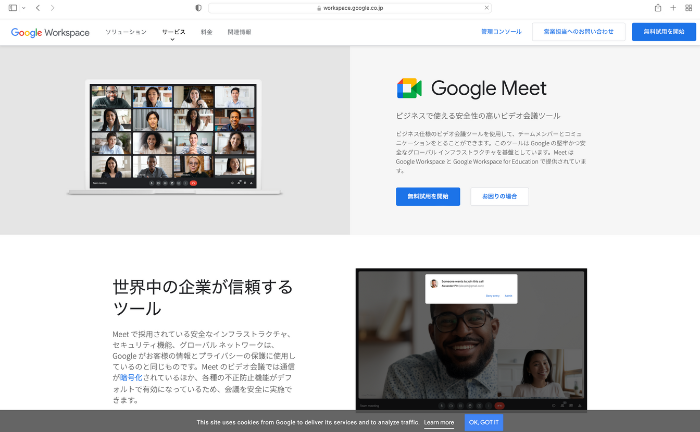Click the hero 無料試用を開始 blue button
The height and width of the screenshot is (432, 700).
pos(428,196)
